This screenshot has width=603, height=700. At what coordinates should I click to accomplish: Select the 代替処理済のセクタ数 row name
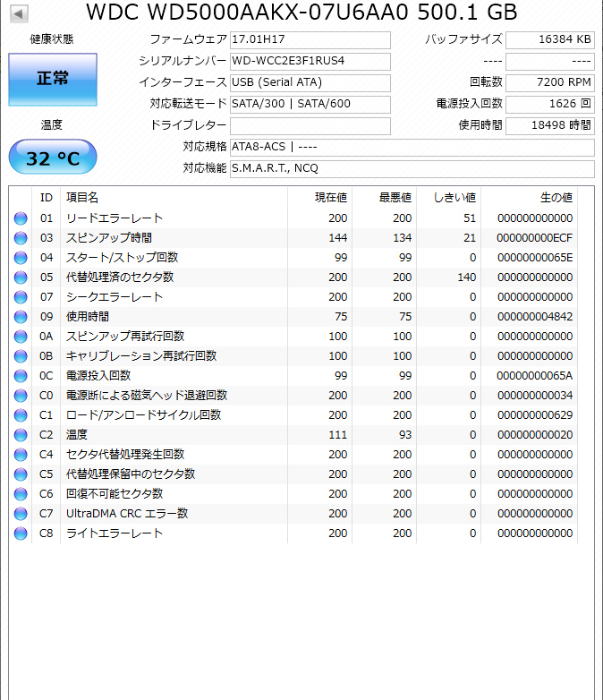pyautogui.click(x=120, y=277)
